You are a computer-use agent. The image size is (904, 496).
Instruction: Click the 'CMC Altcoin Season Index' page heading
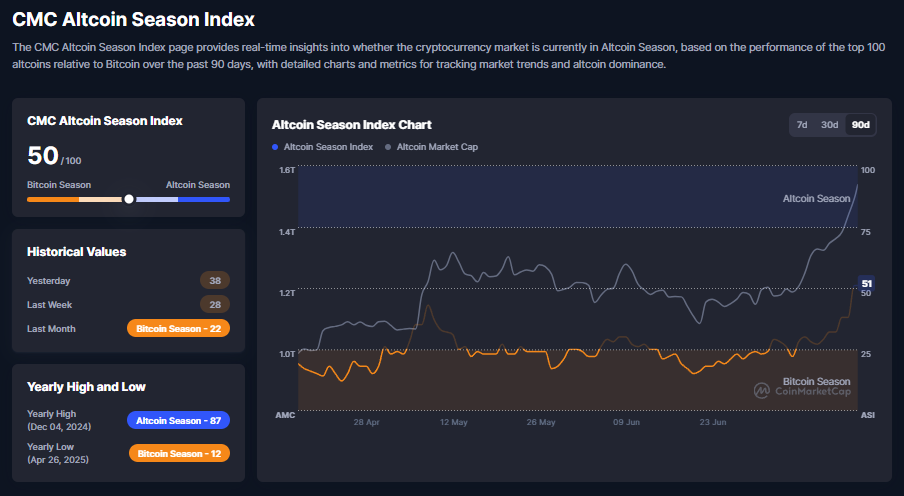point(133,19)
